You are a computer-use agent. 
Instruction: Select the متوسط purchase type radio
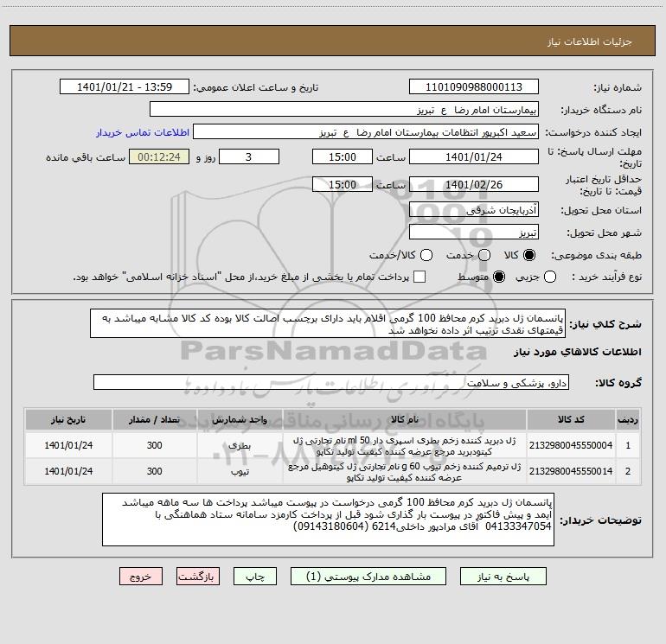(x=499, y=277)
